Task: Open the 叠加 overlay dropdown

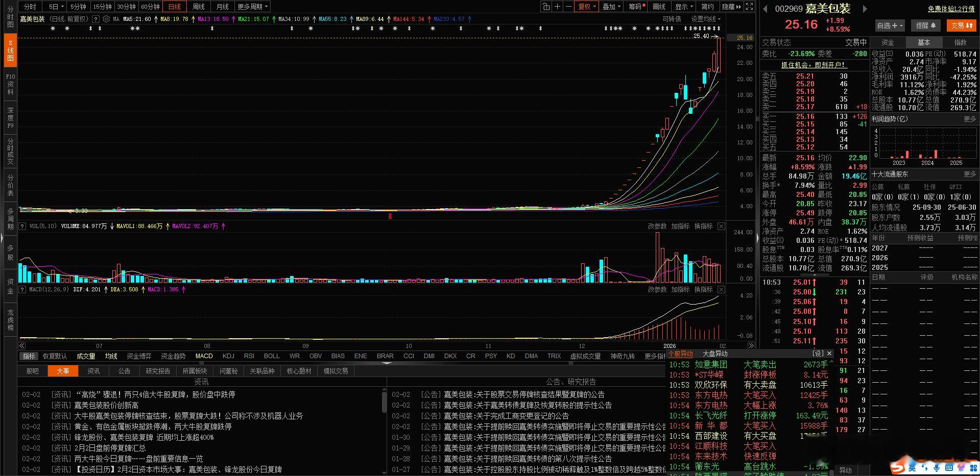Action: pos(611,7)
